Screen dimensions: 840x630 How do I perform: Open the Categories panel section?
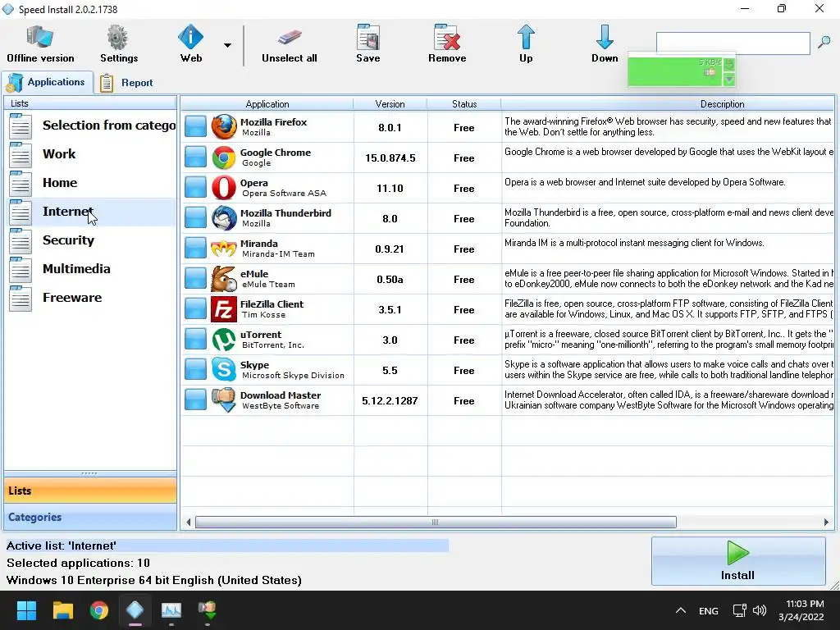[90, 517]
